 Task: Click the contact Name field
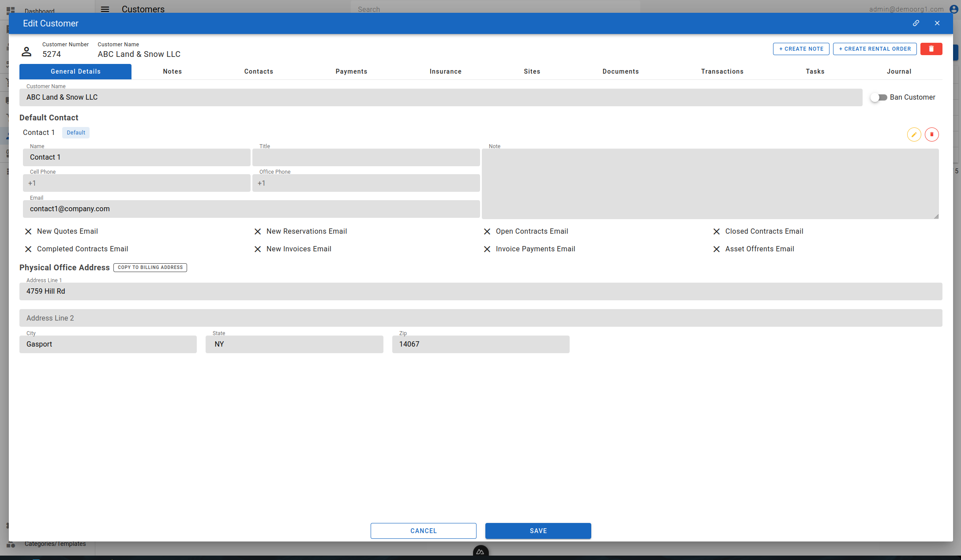137,157
